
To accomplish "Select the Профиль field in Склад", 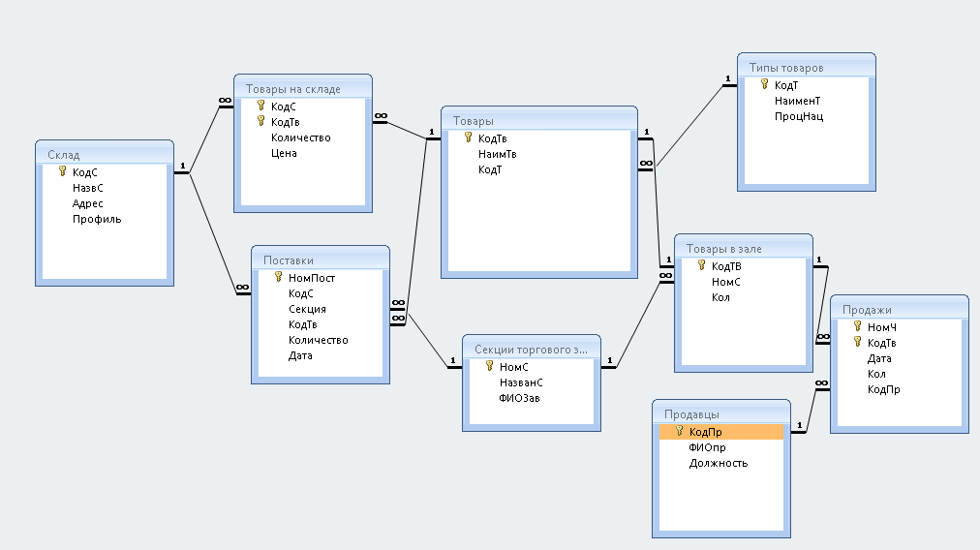I will (97, 219).
